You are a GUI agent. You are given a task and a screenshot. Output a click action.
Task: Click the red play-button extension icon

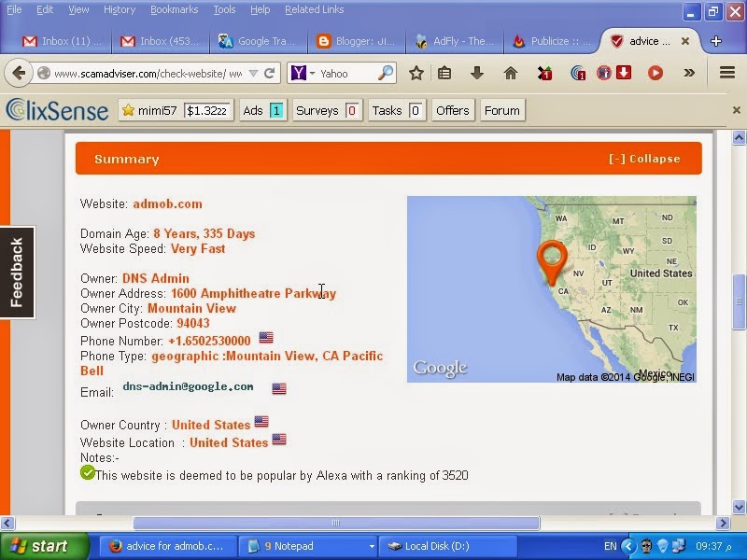coord(655,73)
